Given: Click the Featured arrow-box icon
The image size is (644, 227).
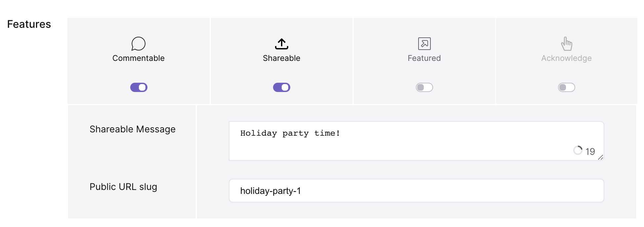Looking at the screenshot, I should 424,44.
